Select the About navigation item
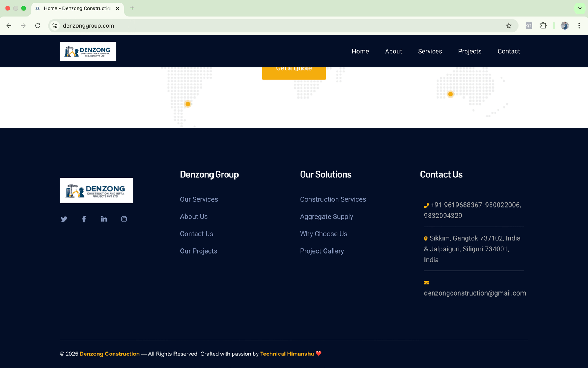Image resolution: width=588 pixels, height=368 pixels. click(393, 52)
